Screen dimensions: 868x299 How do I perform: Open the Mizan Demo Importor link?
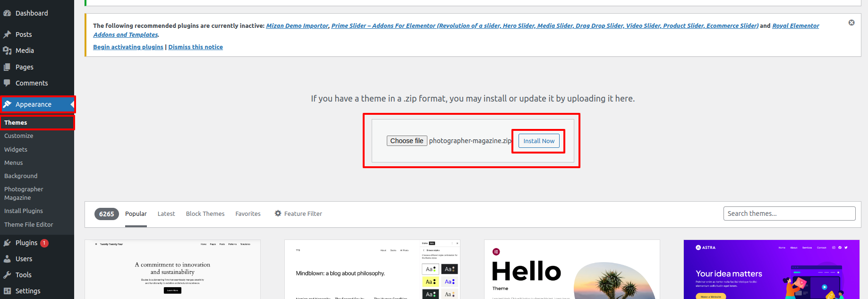297,26
